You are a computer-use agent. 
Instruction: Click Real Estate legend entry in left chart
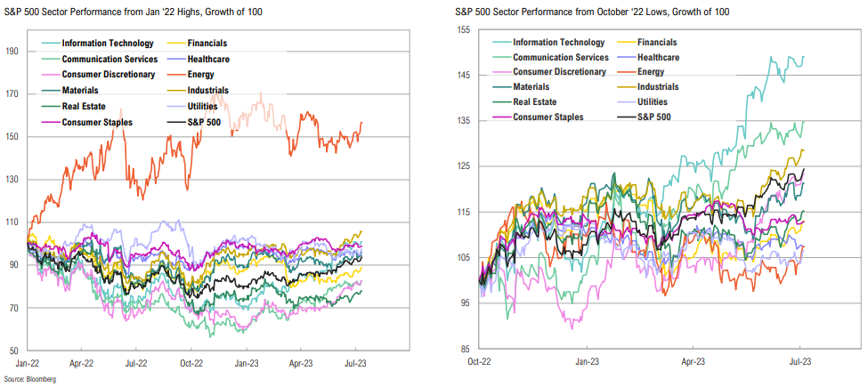tap(83, 105)
